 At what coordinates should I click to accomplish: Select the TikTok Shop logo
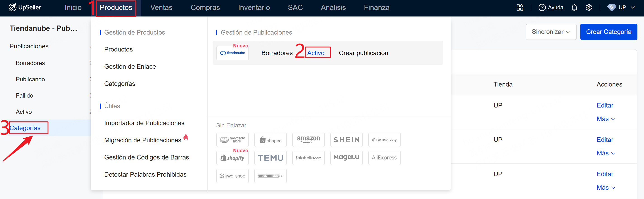[x=384, y=140]
